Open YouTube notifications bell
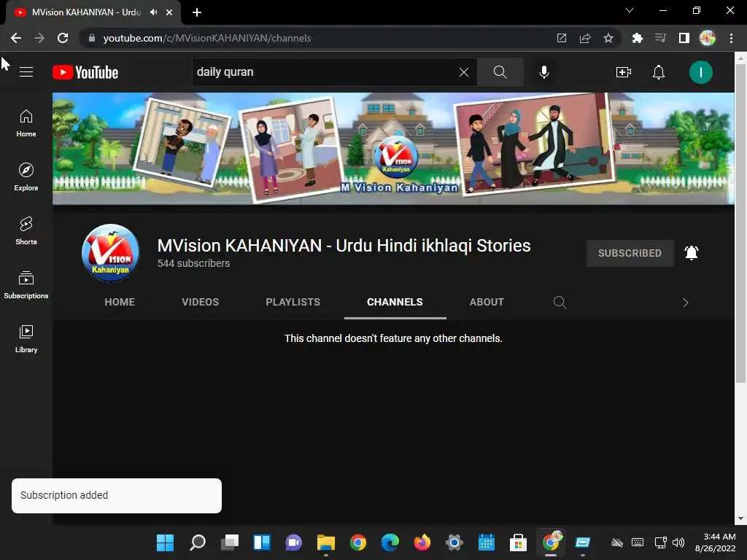Screen dimensions: 747x560 point(659,72)
